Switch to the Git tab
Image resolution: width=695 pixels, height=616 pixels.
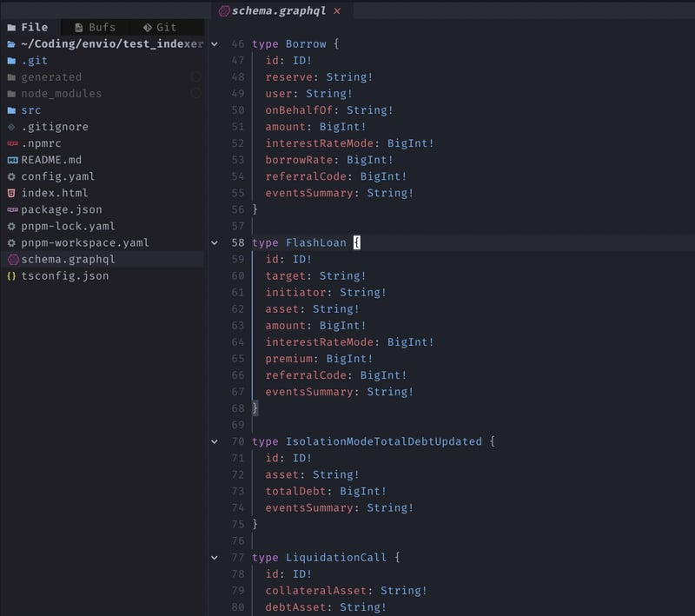click(x=160, y=28)
